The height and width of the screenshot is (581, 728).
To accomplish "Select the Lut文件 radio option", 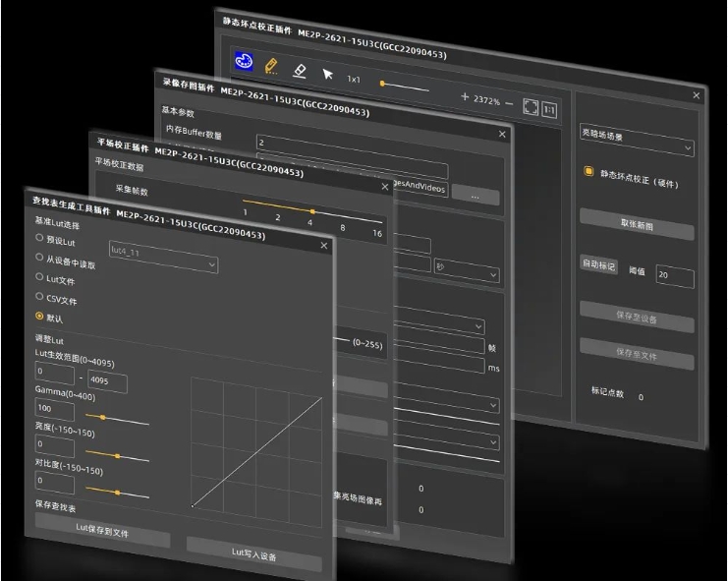I will pyautogui.click(x=39, y=276).
